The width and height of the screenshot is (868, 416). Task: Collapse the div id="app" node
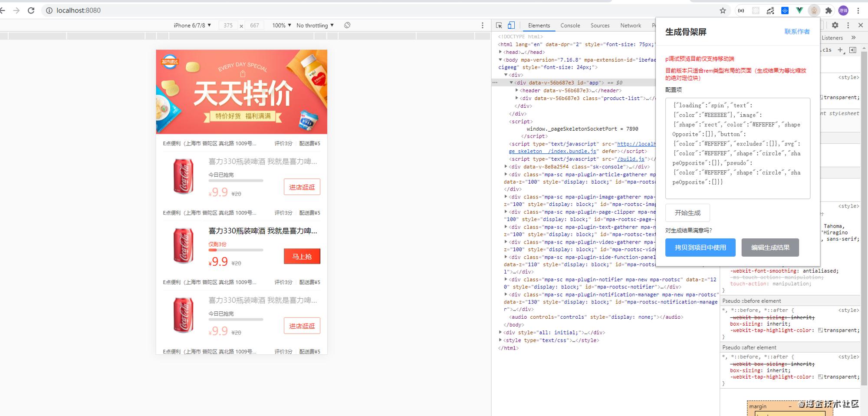point(511,83)
